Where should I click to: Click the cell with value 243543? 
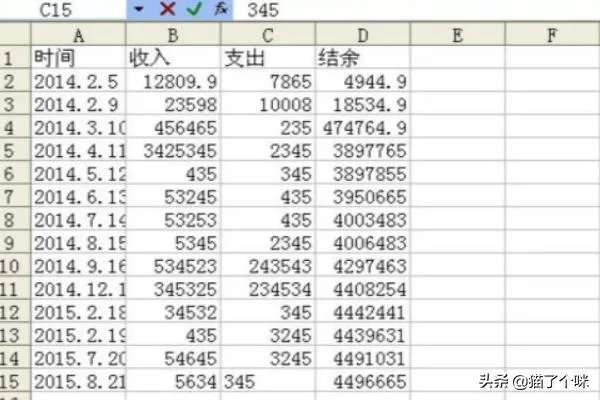click(268, 267)
